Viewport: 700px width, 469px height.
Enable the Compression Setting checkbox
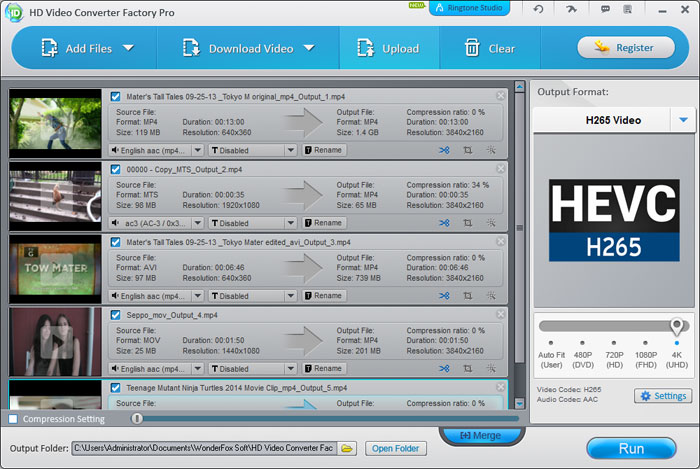[13, 419]
